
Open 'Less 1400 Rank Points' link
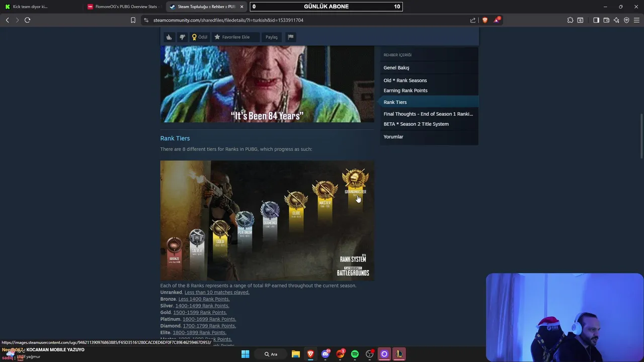(204, 299)
